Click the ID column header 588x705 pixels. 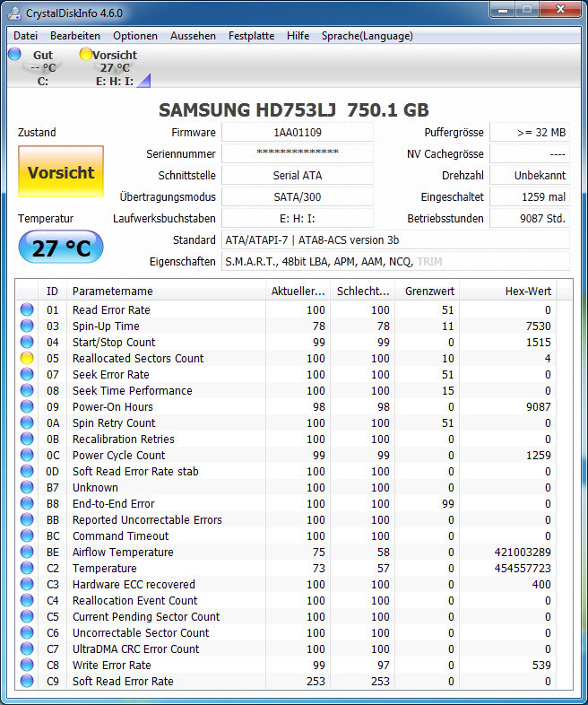53,291
